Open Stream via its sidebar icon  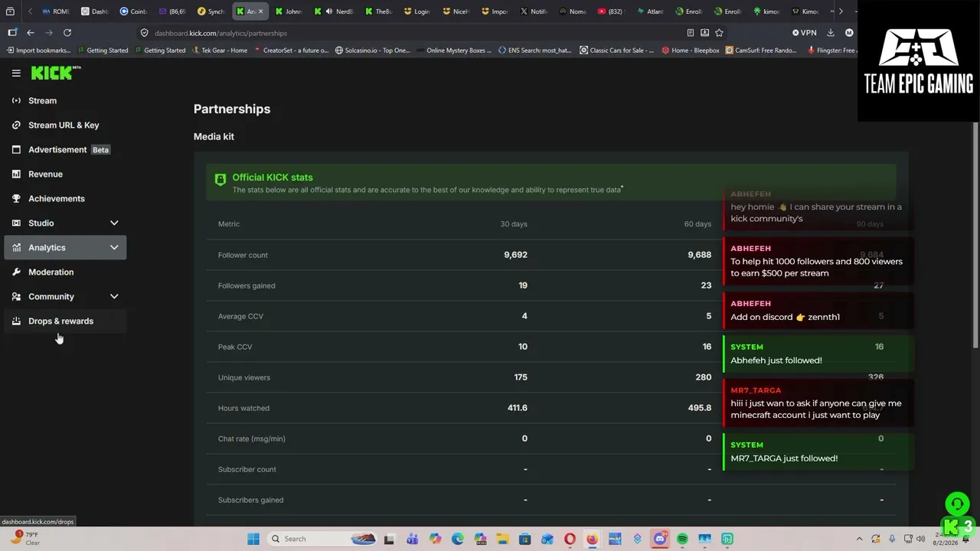coord(16,100)
